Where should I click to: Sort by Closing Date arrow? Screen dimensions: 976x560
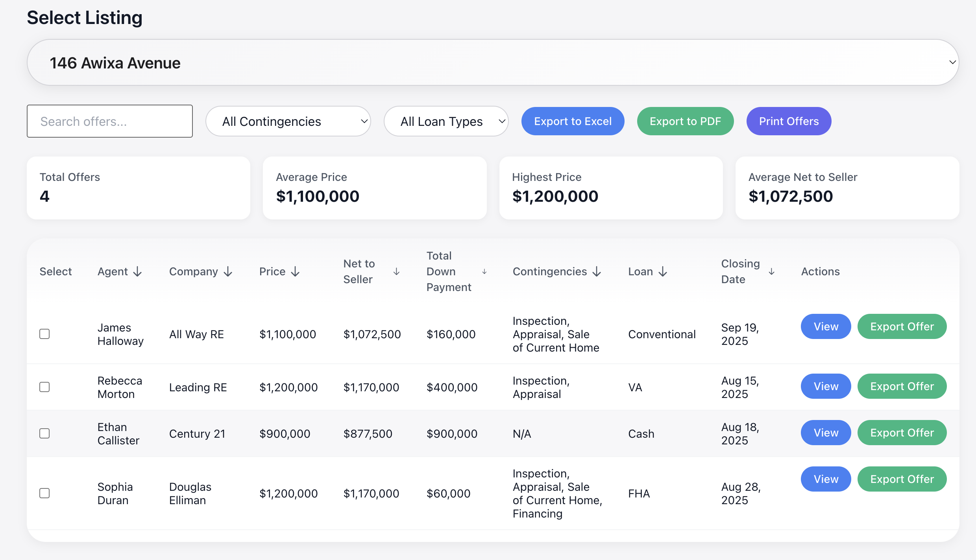coord(771,272)
